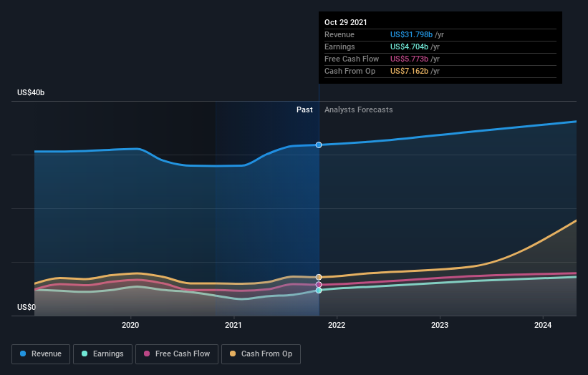The image size is (588, 375).
Task: Toggle the Revenue series legend button
Action: 41,354
